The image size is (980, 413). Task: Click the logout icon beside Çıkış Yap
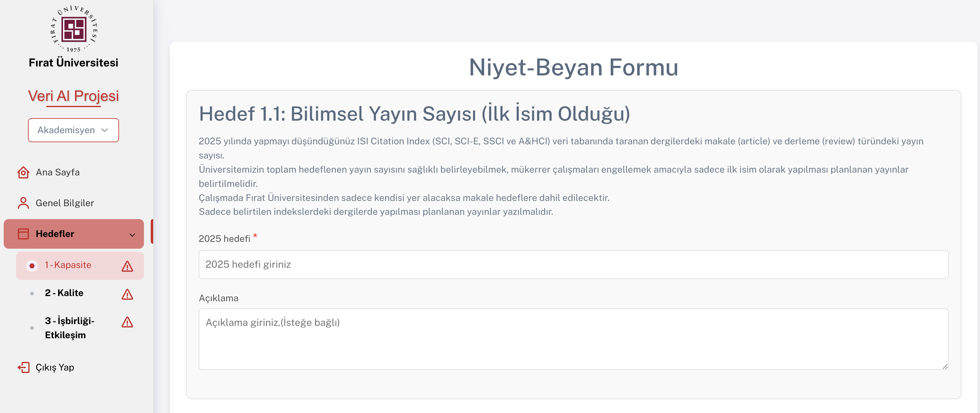[x=23, y=367]
